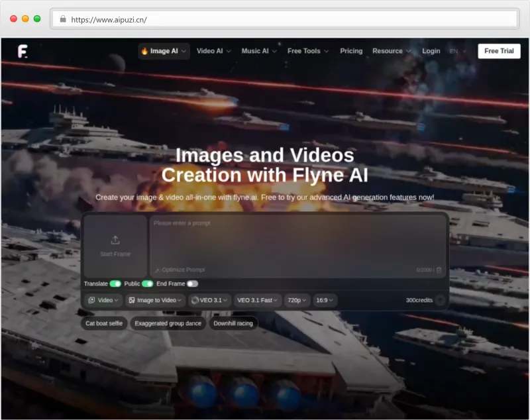
Task: Open the 16:9 aspect ratio dropdown
Action: 325,300
